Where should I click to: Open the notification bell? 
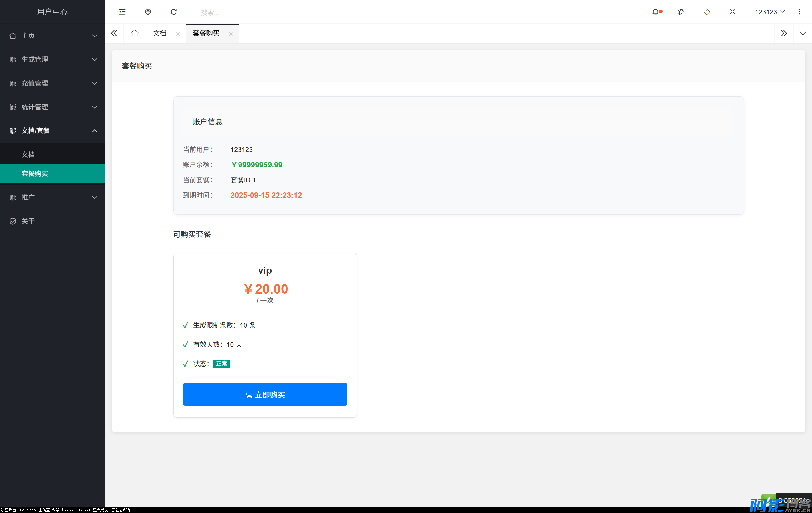pyautogui.click(x=655, y=12)
